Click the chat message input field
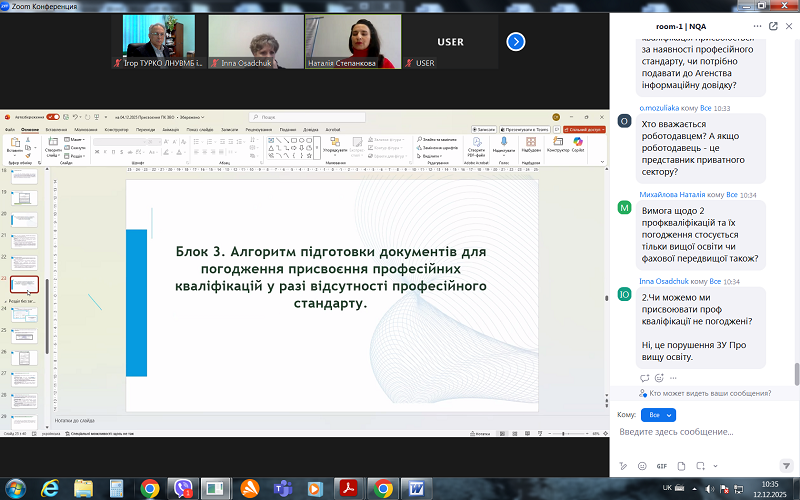Screen dimensions: 800x500 [x=700, y=433]
